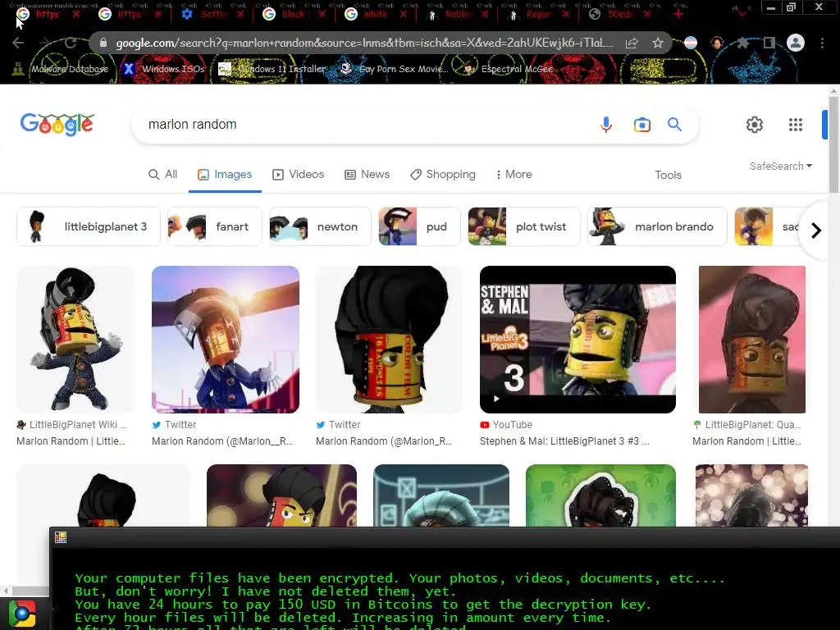Image resolution: width=840 pixels, height=630 pixels.
Task: Open a new tab with the plus button
Action: (678, 15)
